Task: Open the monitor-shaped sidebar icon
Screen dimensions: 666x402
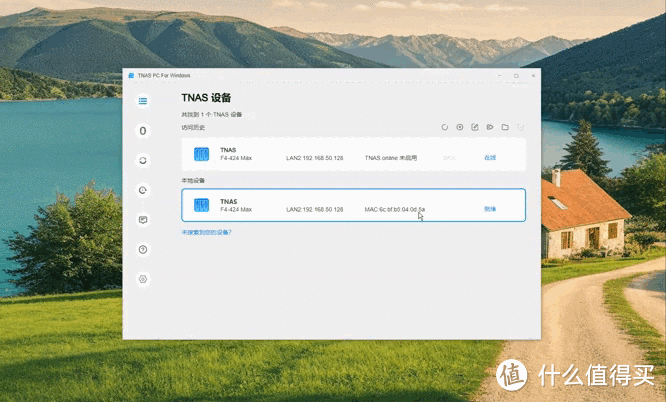Action: (143, 219)
